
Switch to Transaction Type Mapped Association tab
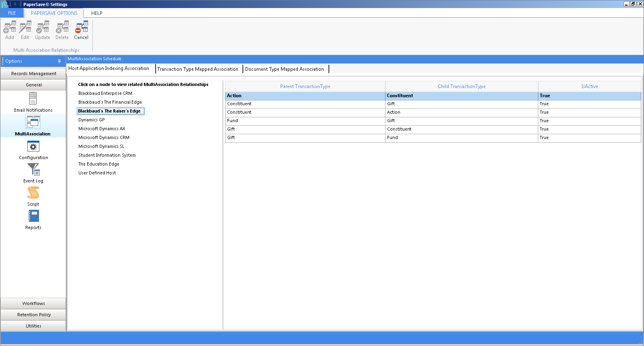pos(198,69)
